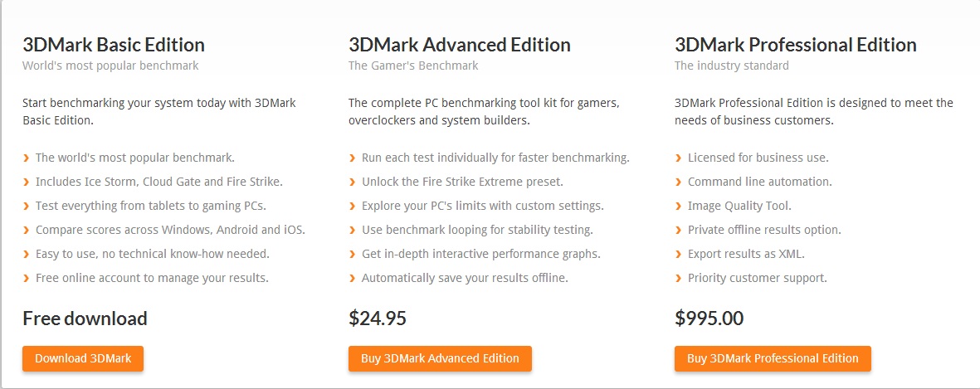Click the chevron next to "Unlock the Fire Strike Extreme preset"
980x389 pixels.
(353, 182)
